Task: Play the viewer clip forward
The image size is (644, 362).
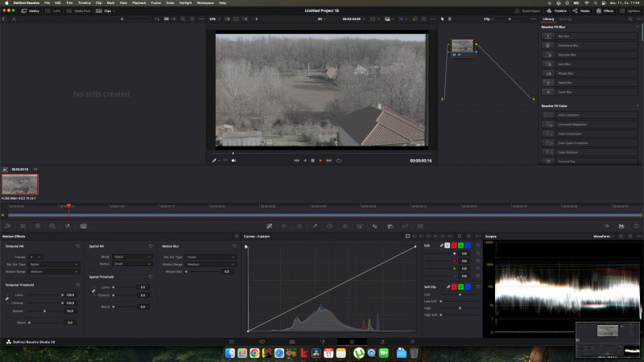Action: (320, 160)
